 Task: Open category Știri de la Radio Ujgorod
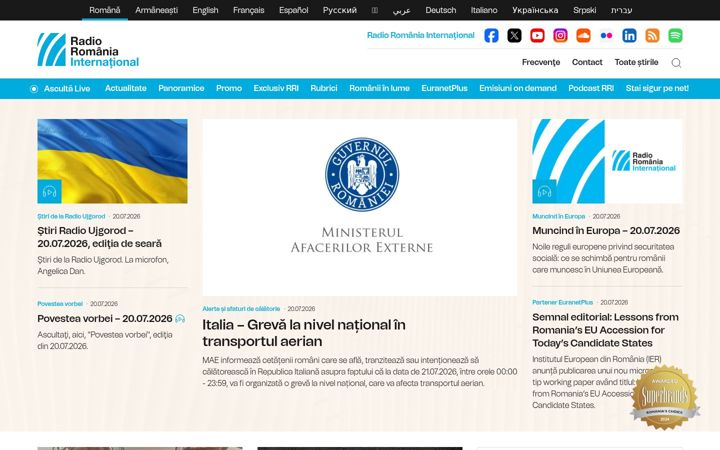pyautogui.click(x=71, y=216)
